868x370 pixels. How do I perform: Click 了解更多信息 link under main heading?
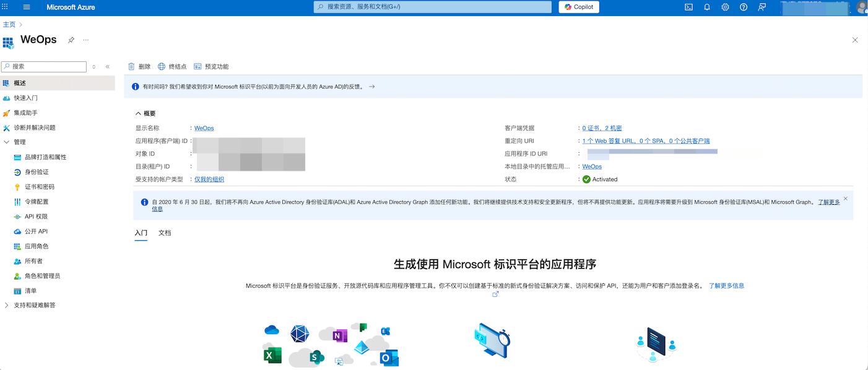[726, 286]
